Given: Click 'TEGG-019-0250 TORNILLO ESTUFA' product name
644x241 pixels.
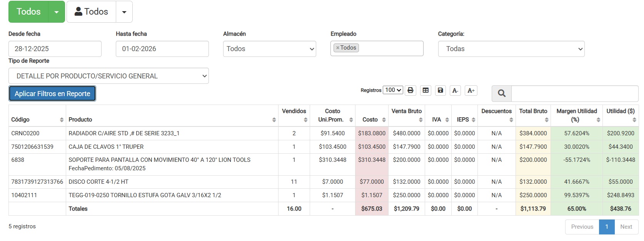Looking at the screenshot, I should tap(145, 195).
